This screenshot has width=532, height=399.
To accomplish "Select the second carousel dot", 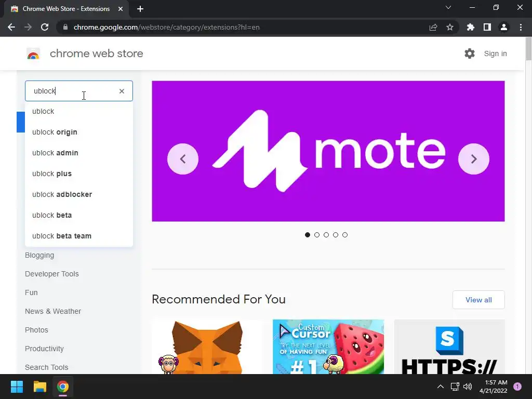I will click(317, 235).
